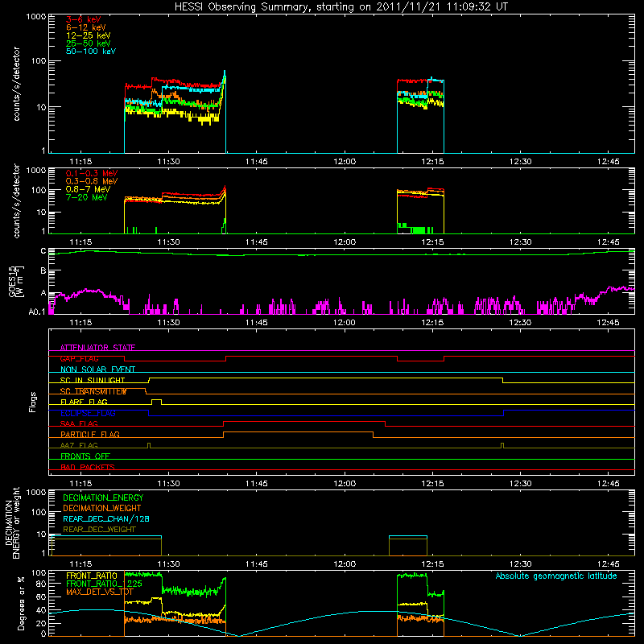Click the FLARE_FLAG raised pulse near 11:28
Screen dimensions: 644x644
[x=156, y=402]
